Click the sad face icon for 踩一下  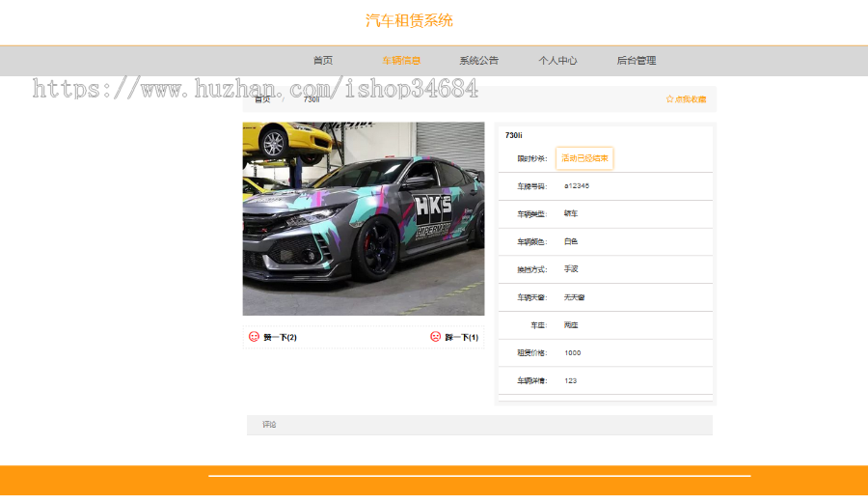[x=436, y=336]
